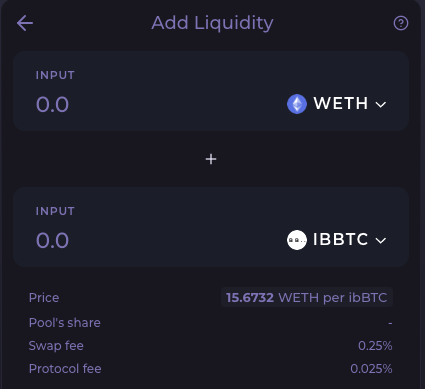This screenshot has height=389, width=425.
Task: Expand the IBBTC token chevron
Action: (381, 240)
